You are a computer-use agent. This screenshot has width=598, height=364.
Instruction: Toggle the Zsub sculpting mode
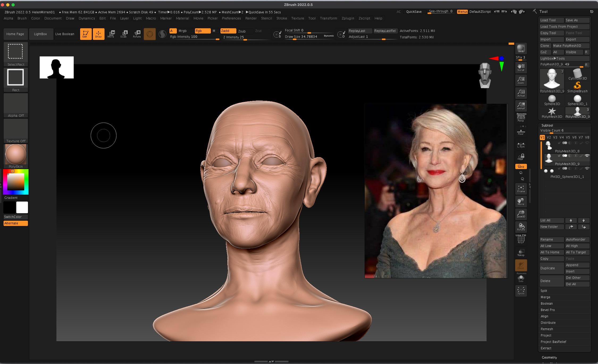(x=242, y=31)
